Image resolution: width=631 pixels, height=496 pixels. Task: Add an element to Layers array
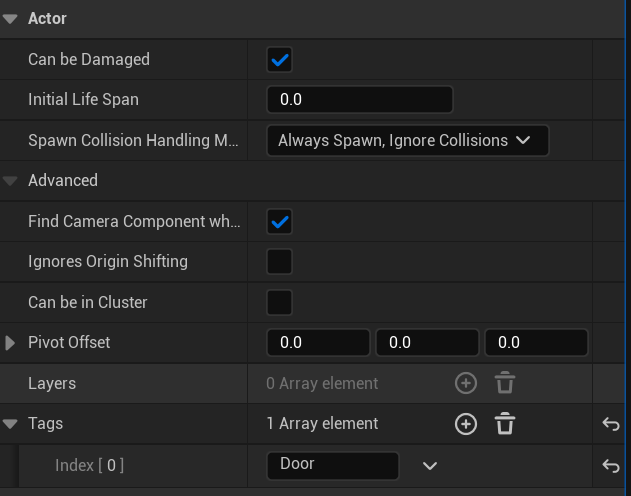[466, 383]
